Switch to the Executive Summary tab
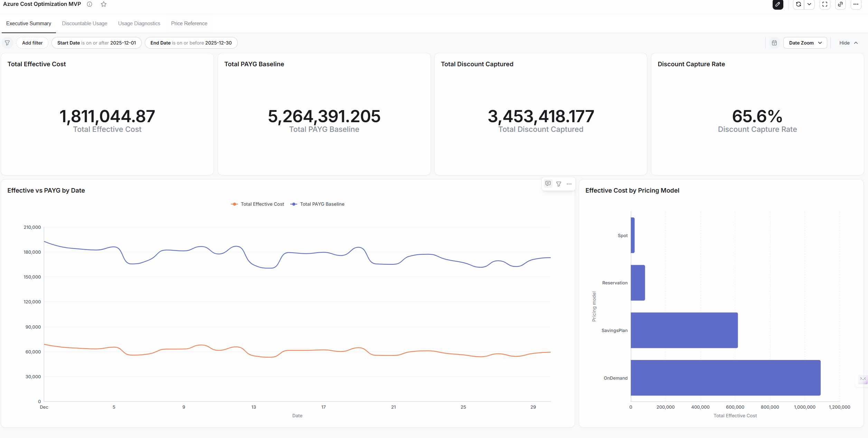 (x=29, y=23)
